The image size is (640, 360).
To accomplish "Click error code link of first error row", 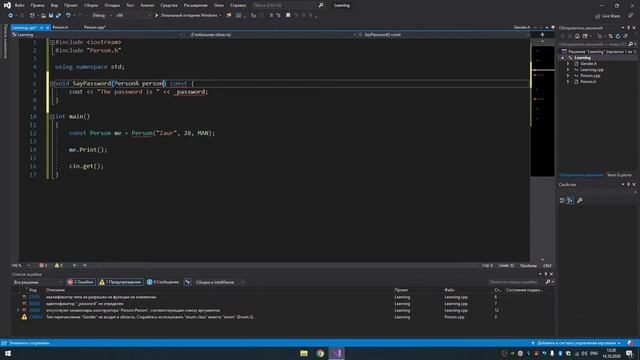I will tap(35, 297).
